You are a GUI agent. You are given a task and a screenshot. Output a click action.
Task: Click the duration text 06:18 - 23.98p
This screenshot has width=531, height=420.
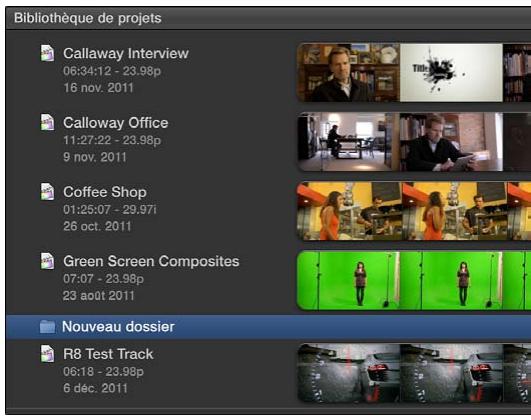pos(103,372)
